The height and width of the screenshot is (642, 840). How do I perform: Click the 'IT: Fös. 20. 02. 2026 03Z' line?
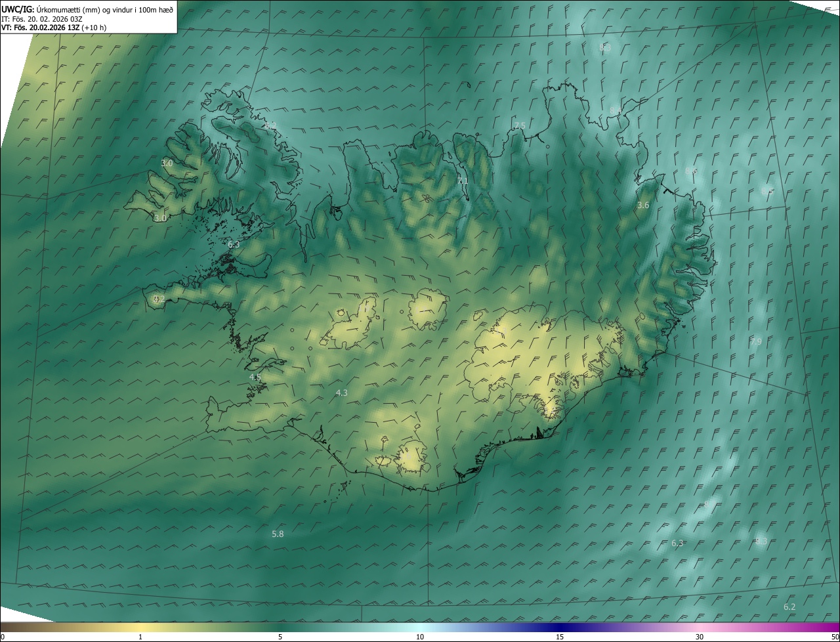(41, 18)
